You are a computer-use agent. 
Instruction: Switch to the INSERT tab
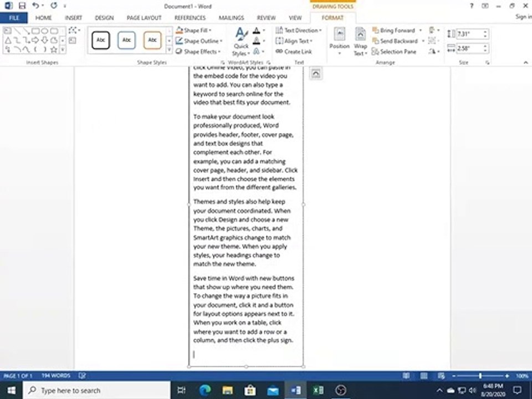click(73, 18)
